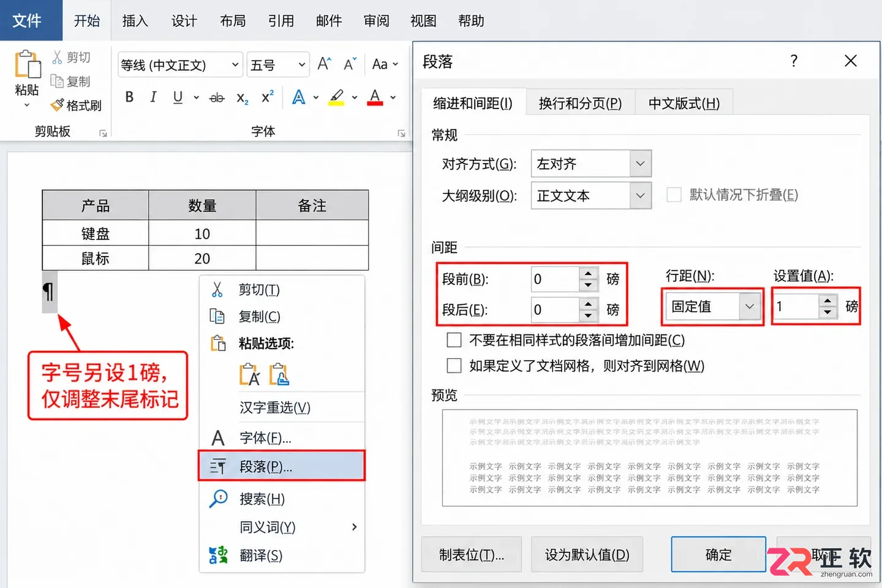
Task: Choose 汉字重选 from context menu
Action: coord(282,407)
